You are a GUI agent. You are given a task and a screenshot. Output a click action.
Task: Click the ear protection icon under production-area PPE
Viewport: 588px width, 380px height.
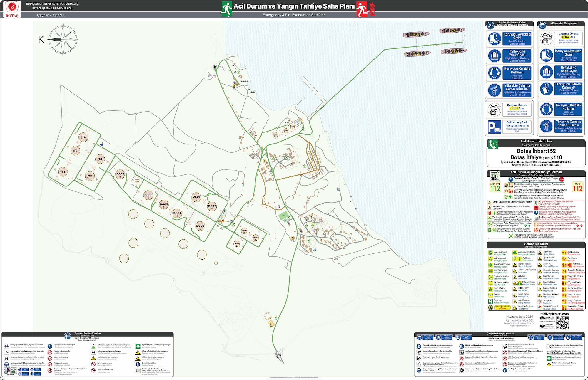(494, 73)
